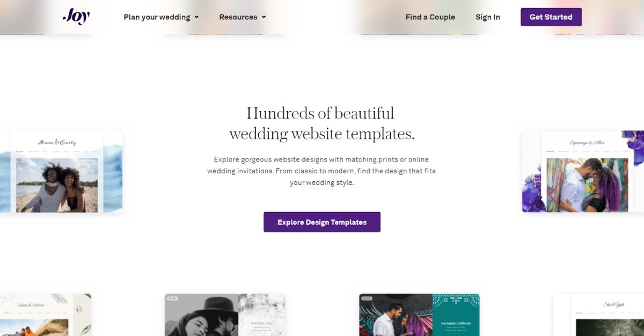Open the Mona & Emily beach template preview

(59, 172)
